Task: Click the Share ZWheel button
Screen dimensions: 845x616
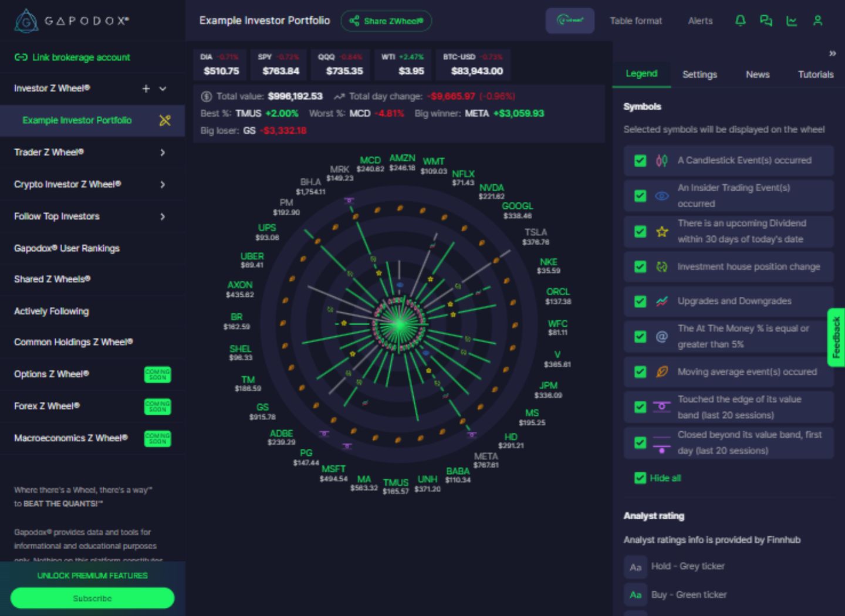Action: pyautogui.click(x=386, y=21)
